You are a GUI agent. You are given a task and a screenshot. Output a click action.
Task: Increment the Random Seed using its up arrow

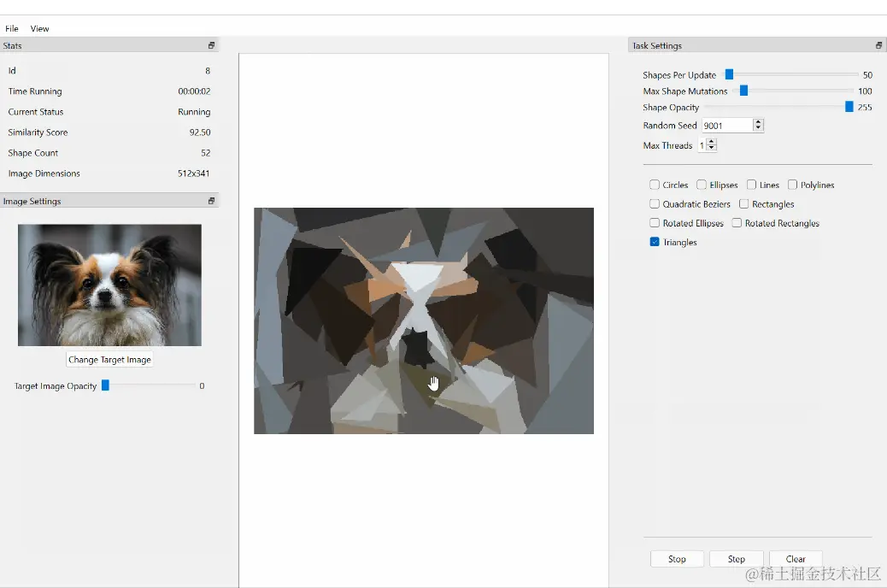click(757, 121)
